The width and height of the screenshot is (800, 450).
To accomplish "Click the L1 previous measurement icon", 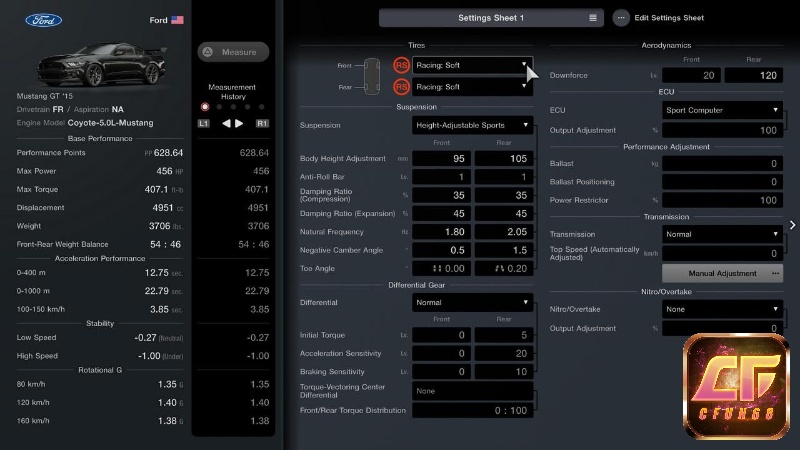I will coord(204,123).
